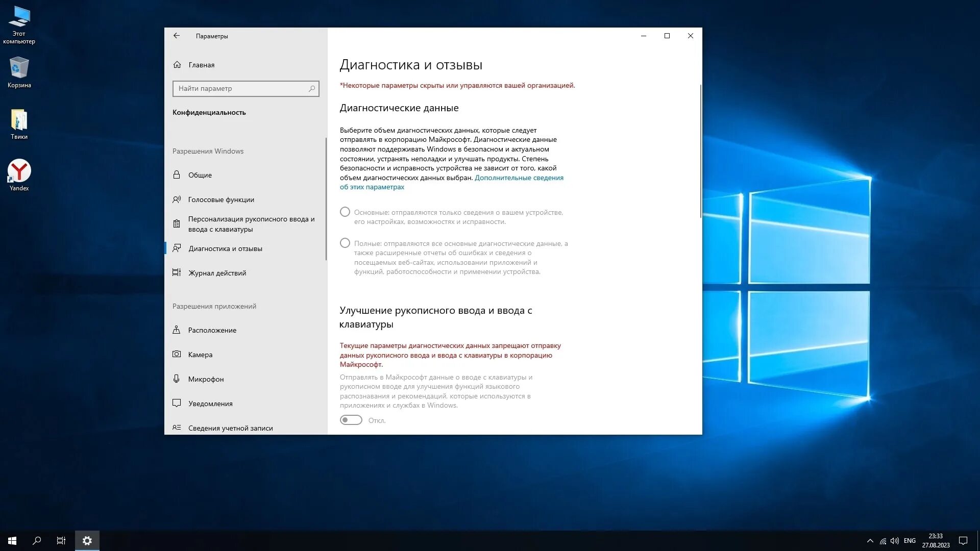This screenshot has width=980, height=551.
Task: Click the Найти параметр search field
Action: tap(246, 88)
